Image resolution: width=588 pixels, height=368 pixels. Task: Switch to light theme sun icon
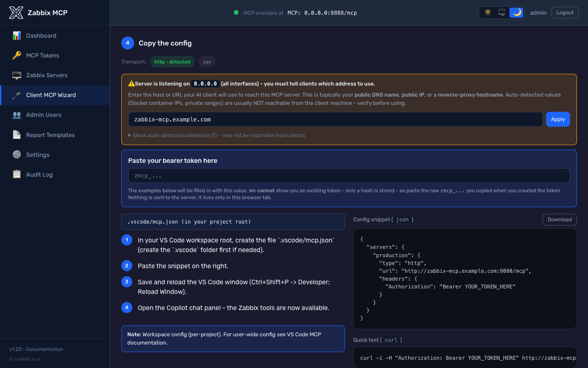[x=487, y=12]
